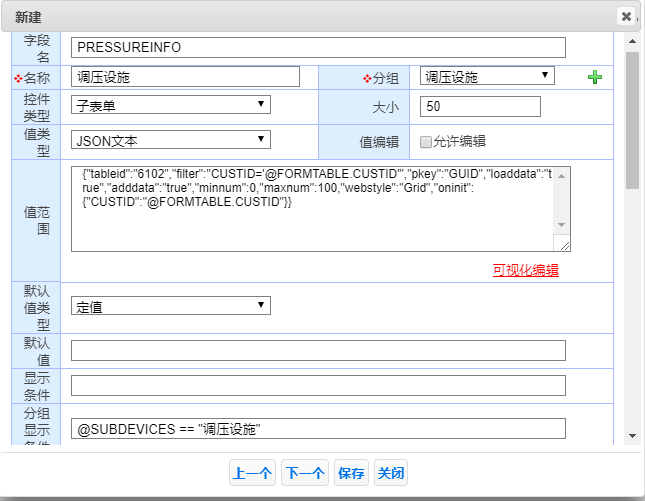645x501 pixels.
Task: Open the 值类型 dropdown showing JSON文本
Action: [x=171, y=140]
